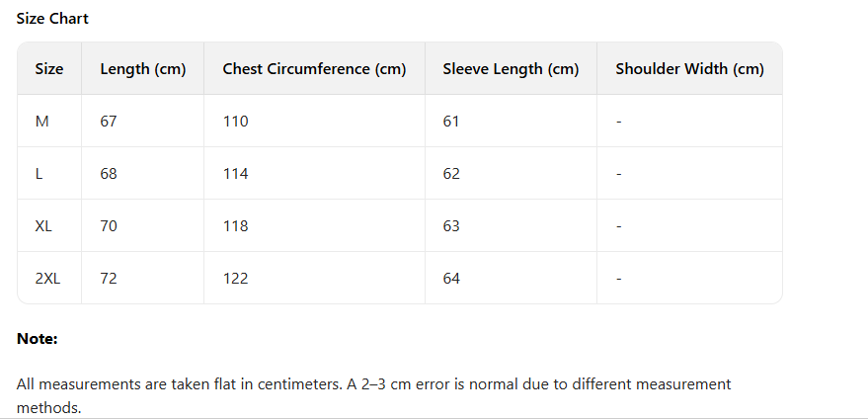Click shoulder width dash in M row
Screen dimensions: 868x420
click(x=618, y=122)
